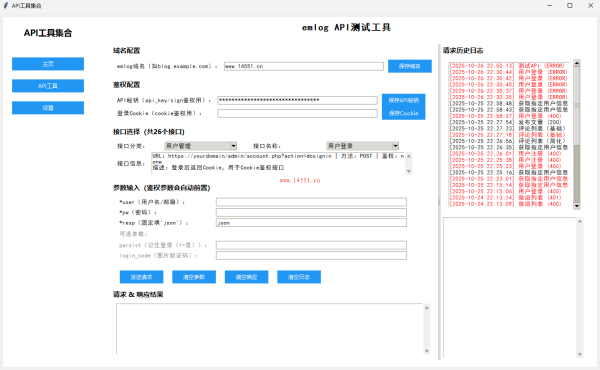The width and height of the screenshot is (600, 370).
Task: Click the log detail box scroll-down arrow
Action: [580, 354]
